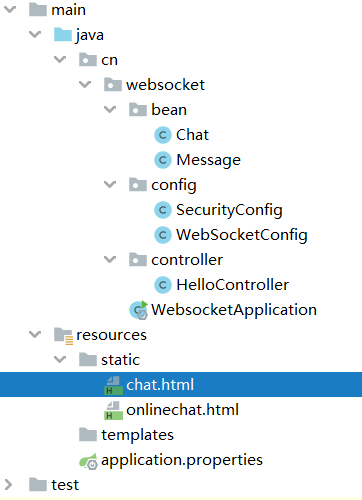Click the WebsocketApplication Spring Boot run icon
The height and width of the screenshot is (500, 362).
[138, 310]
